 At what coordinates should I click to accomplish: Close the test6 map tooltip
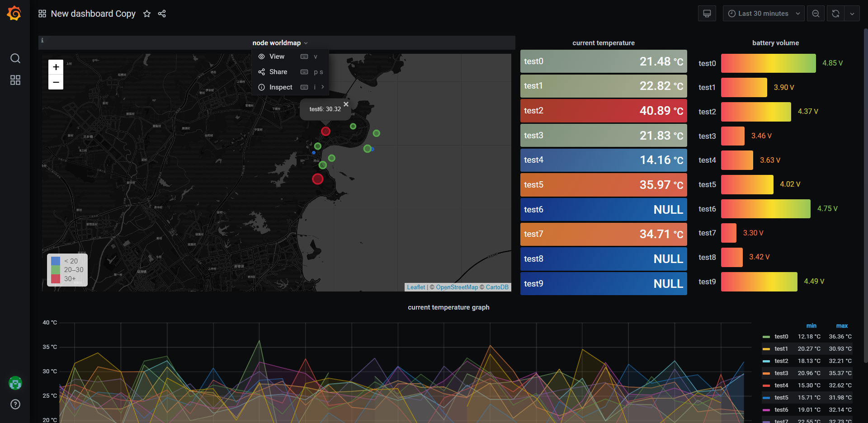[346, 104]
